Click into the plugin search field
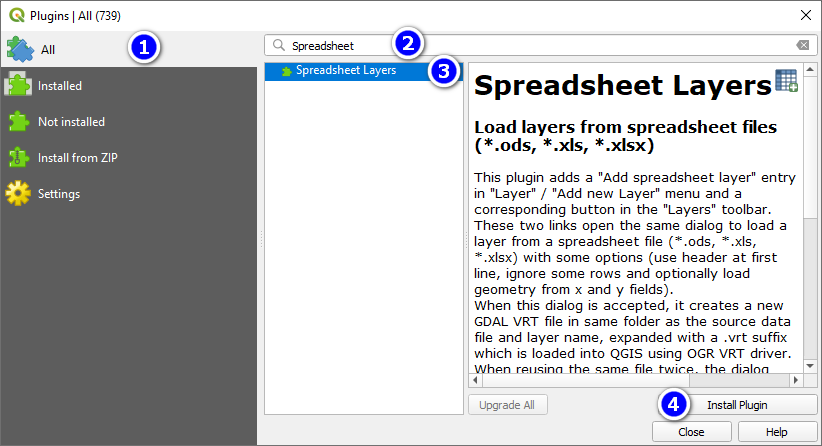822x446 pixels. point(540,46)
